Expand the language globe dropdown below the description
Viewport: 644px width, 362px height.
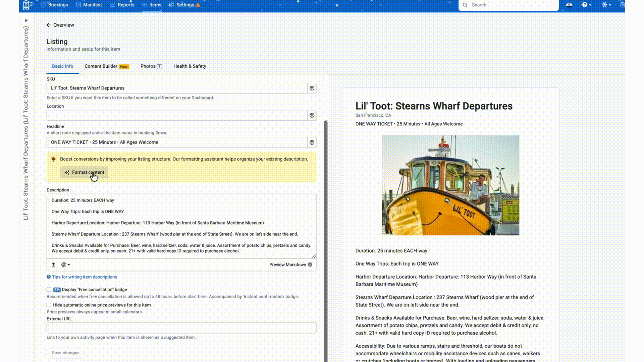tap(65, 265)
